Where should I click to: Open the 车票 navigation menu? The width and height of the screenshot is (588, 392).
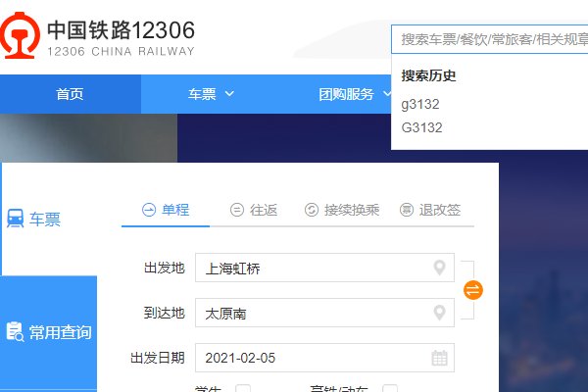(202, 94)
